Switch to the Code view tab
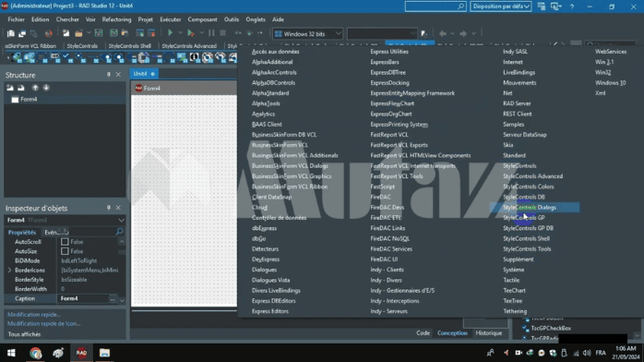Screen dimensions: 644x362 point(423,332)
